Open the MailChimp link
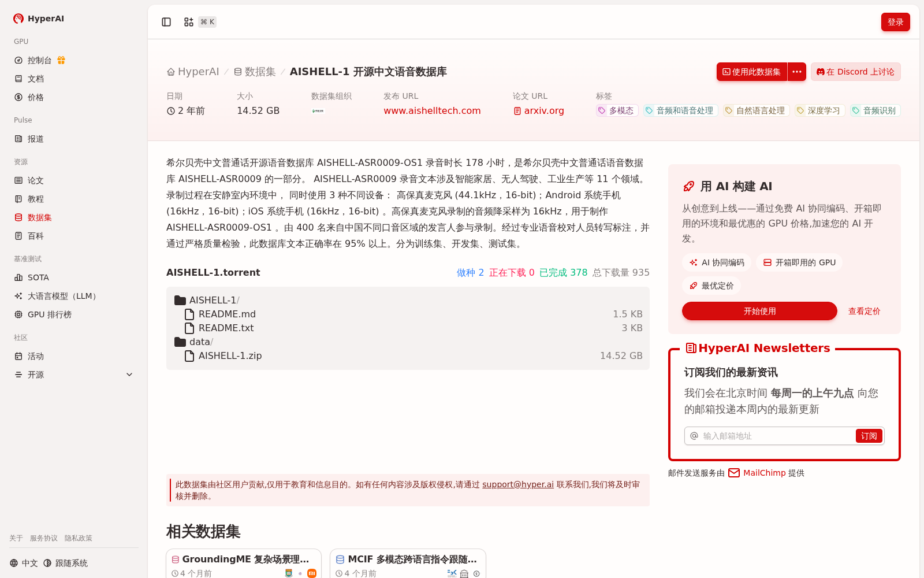Image resolution: width=924 pixels, height=578 pixels. [x=764, y=473]
